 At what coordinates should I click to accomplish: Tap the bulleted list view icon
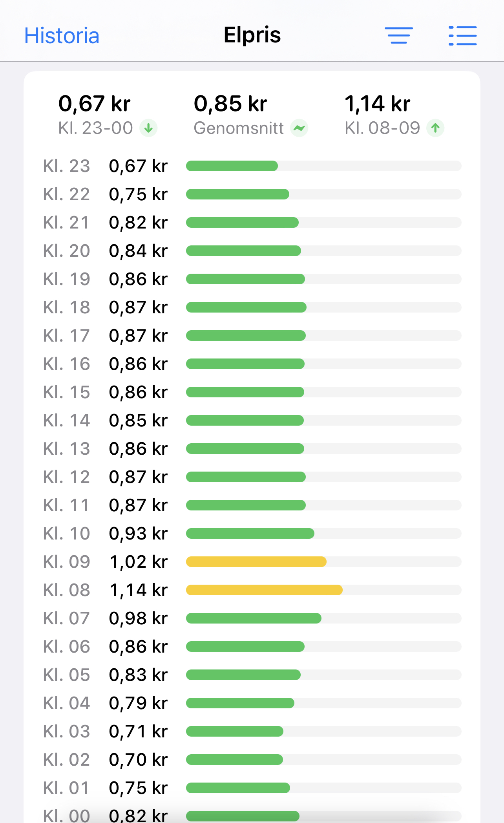(462, 36)
